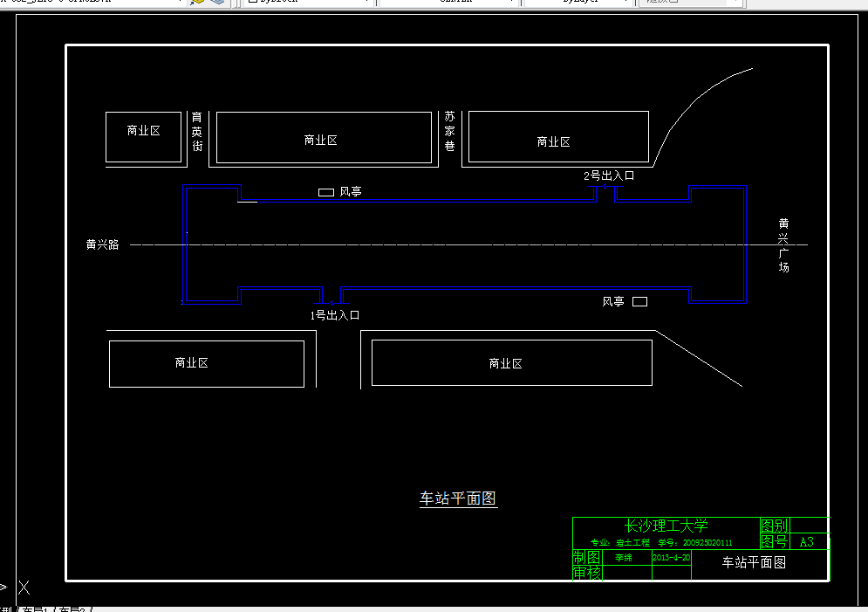Click the A3 sheet size text in title block

pyautogui.click(x=805, y=540)
